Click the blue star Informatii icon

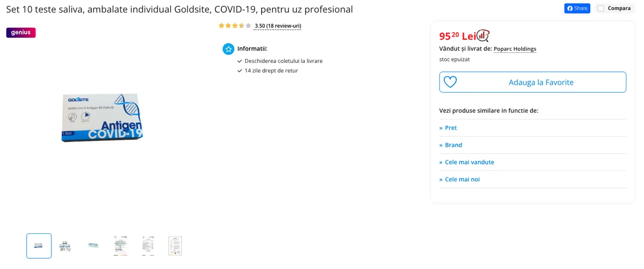pyautogui.click(x=228, y=49)
